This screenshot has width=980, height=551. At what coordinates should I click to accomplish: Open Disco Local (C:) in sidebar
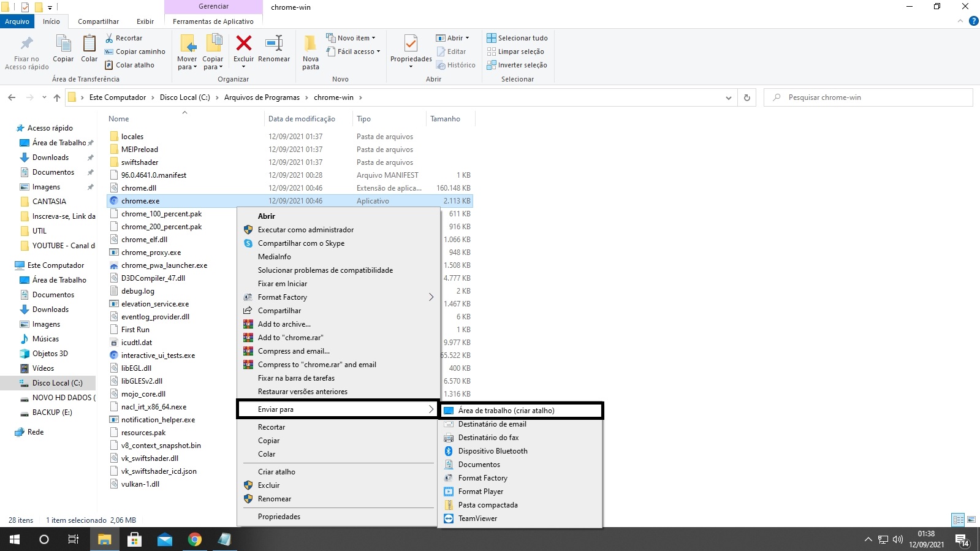(x=57, y=383)
